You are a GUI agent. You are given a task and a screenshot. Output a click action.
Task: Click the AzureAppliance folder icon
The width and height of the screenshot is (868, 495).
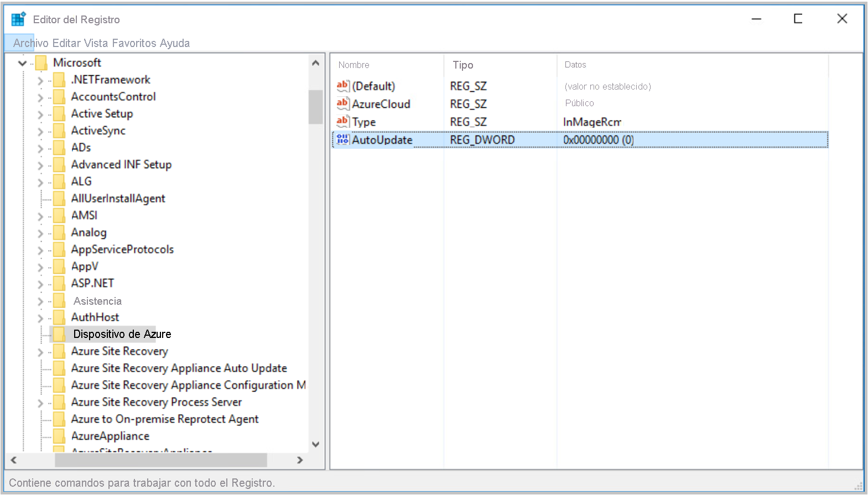click(59, 436)
